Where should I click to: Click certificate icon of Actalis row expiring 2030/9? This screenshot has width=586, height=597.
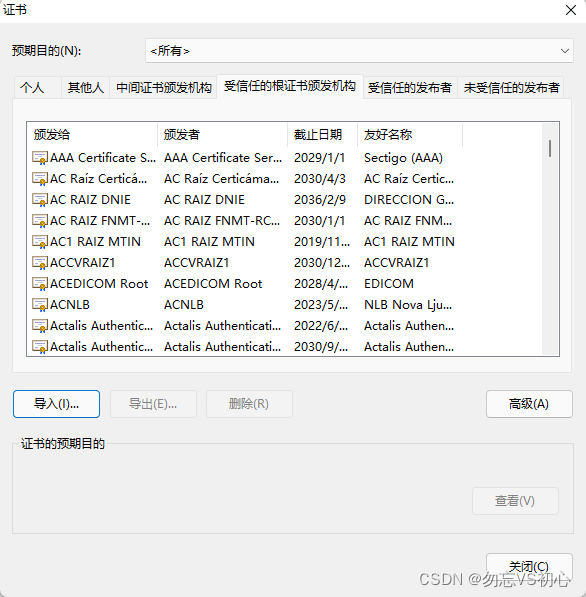pos(40,346)
